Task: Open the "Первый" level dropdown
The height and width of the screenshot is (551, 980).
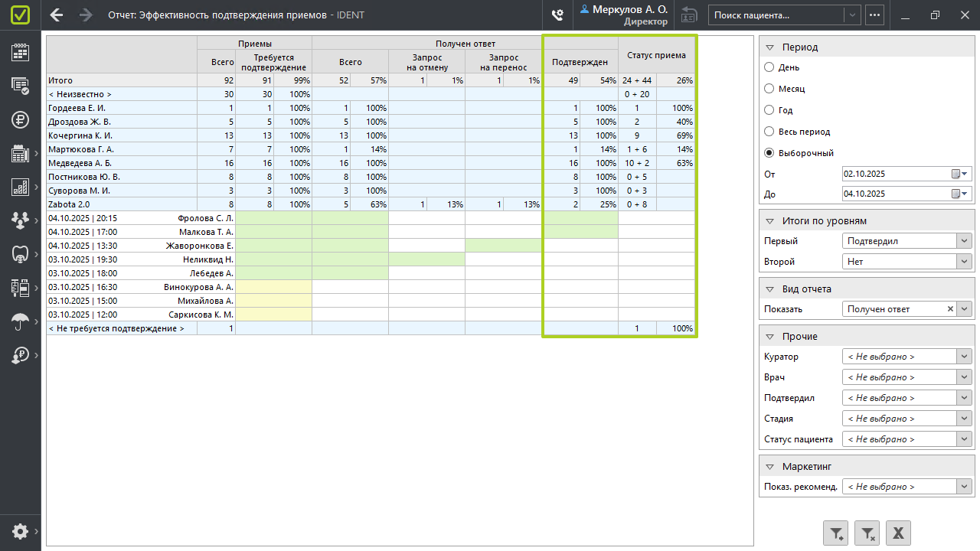Action: coord(964,241)
